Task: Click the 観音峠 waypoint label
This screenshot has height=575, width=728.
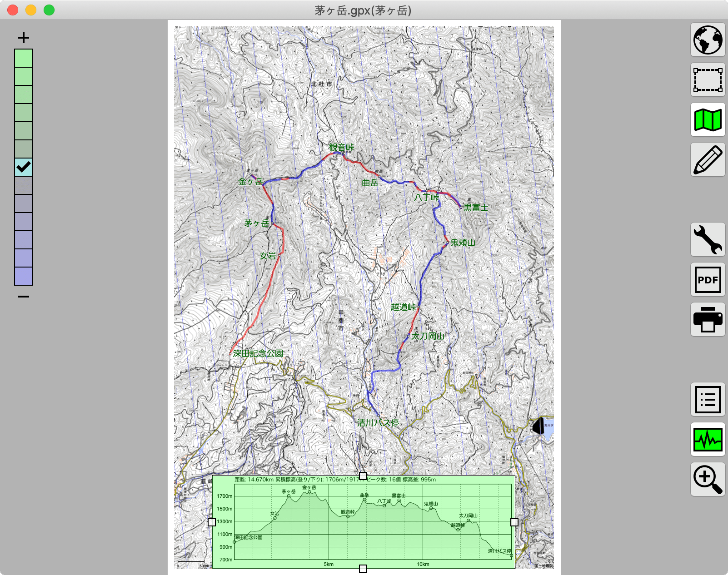Action: coord(341,147)
